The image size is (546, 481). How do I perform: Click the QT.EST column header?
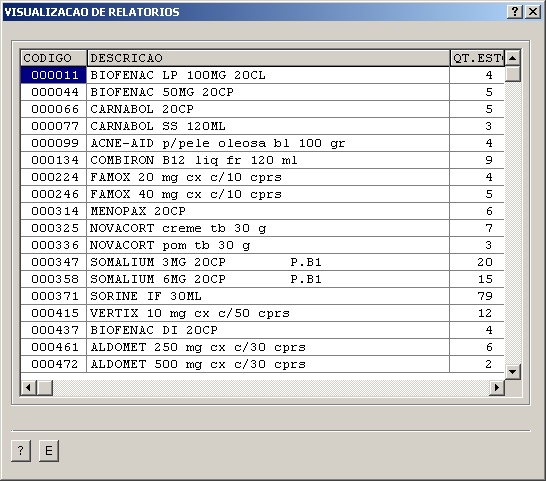(477, 58)
